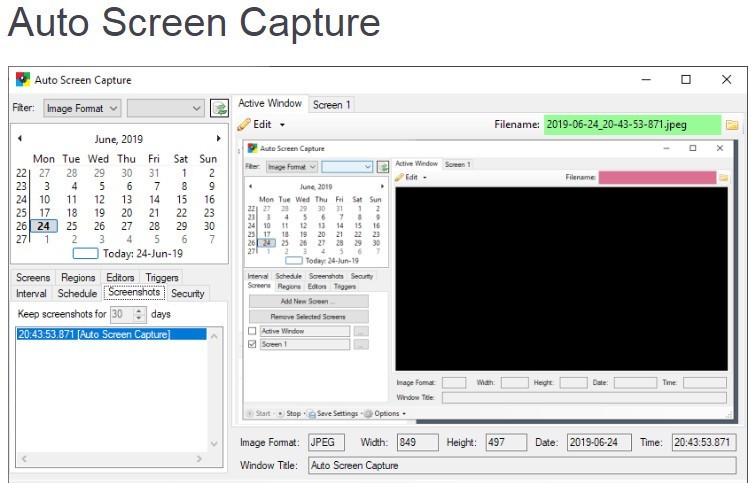
Task: Open the Regions tab
Action: 78,277
